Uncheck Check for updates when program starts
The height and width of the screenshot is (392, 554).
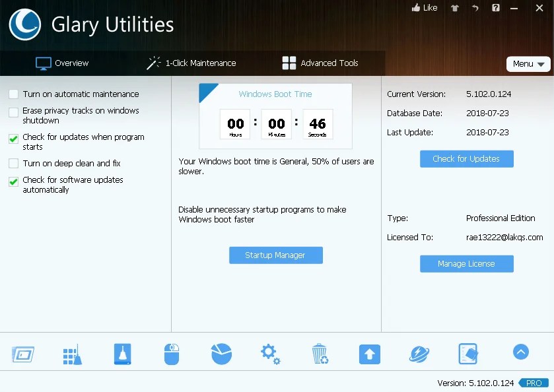[13, 139]
